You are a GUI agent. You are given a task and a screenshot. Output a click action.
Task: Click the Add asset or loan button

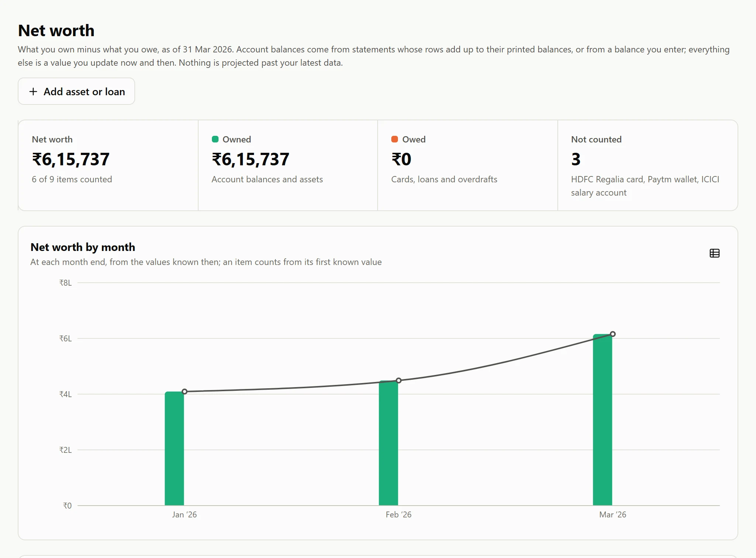(x=76, y=91)
